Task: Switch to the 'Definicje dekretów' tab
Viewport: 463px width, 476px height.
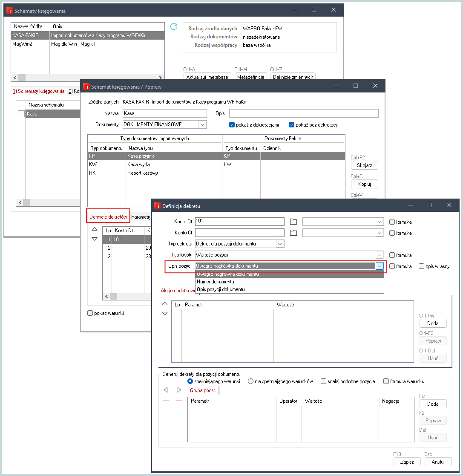Action: tap(108, 217)
